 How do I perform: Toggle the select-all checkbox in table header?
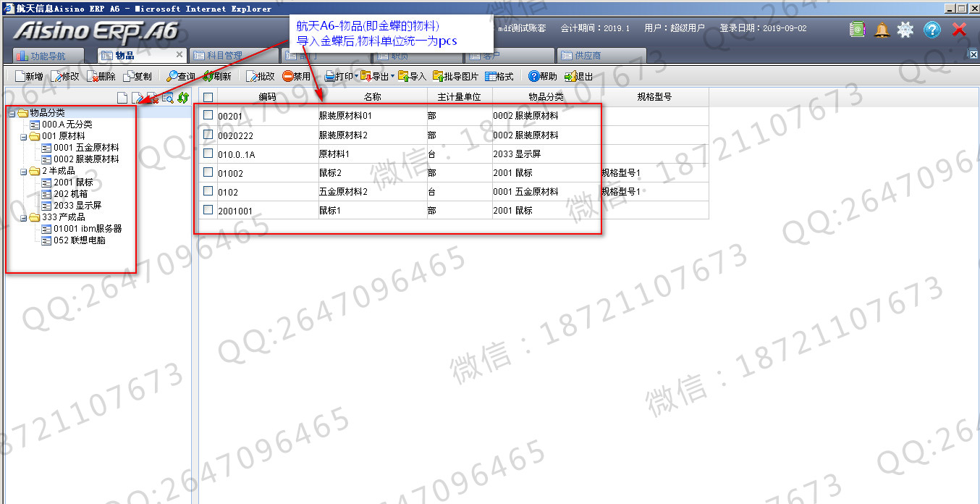click(x=208, y=96)
